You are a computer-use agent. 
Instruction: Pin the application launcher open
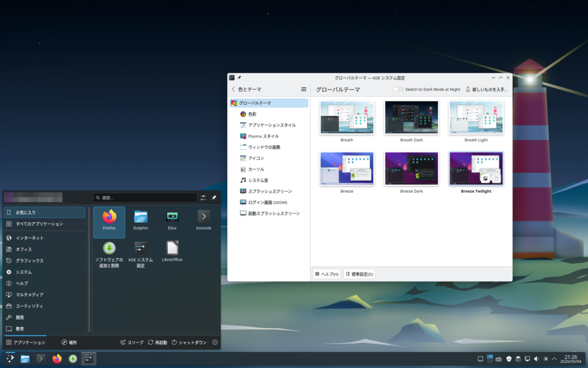pyautogui.click(x=214, y=198)
